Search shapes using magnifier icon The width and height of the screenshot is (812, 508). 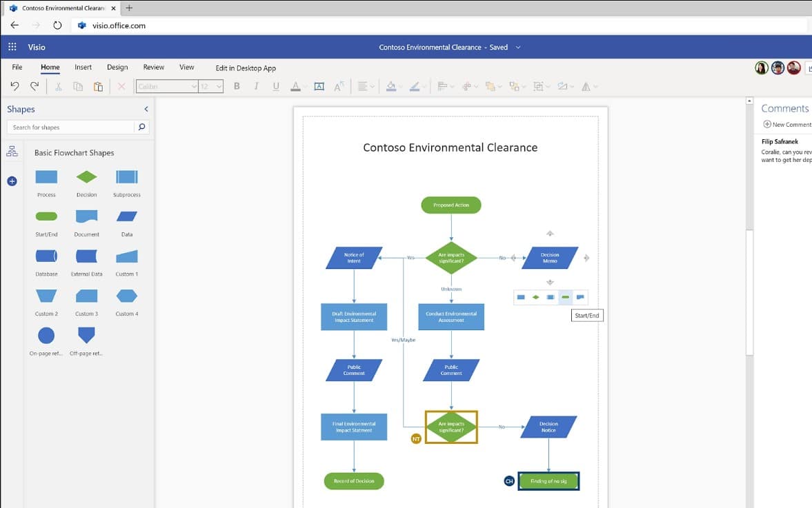(x=141, y=127)
